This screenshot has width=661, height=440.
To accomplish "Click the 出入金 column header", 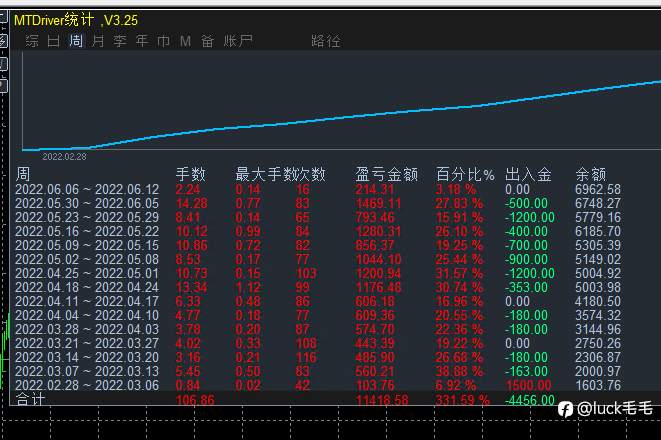I will tap(528, 174).
